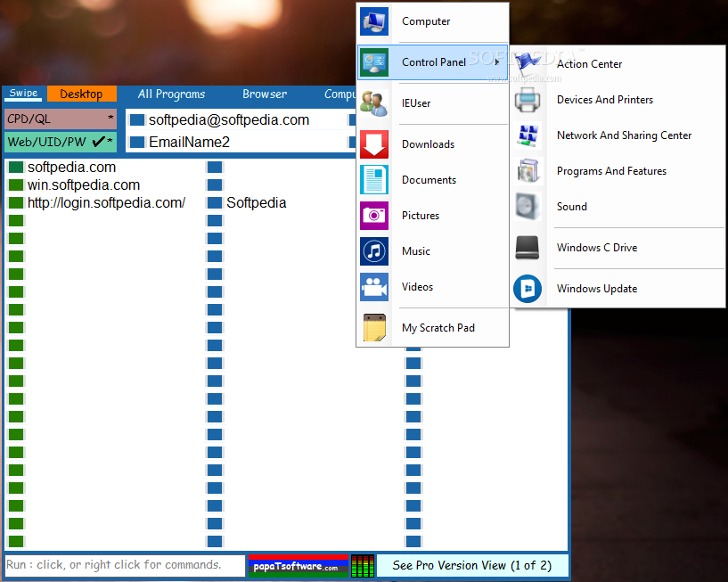Screen dimensions: 728x582
Task: Click the My Scratch Pad notepad icon
Action: click(x=373, y=327)
